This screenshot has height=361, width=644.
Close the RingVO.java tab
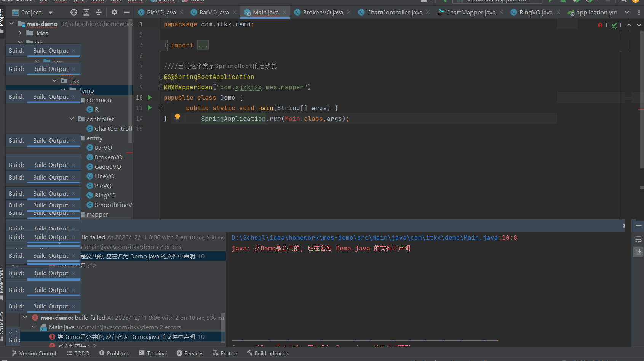(x=558, y=12)
